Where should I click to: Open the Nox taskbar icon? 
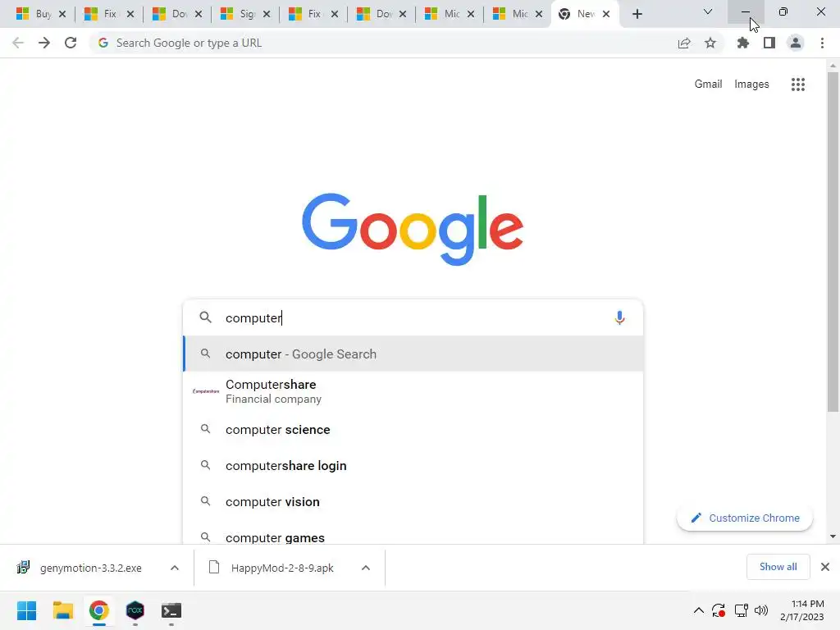point(135,610)
